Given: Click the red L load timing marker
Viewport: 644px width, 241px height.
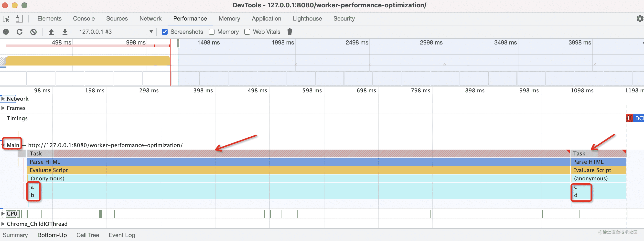Looking at the screenshot, I should [629, 118].
